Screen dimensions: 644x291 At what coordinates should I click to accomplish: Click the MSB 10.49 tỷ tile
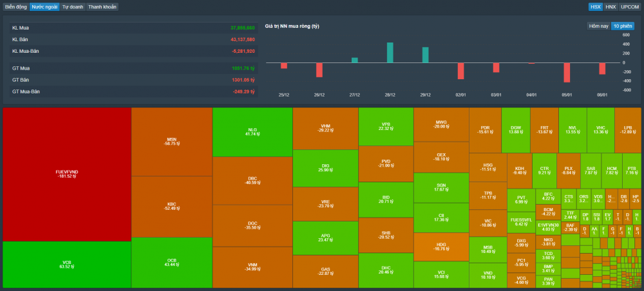[488, 250]
